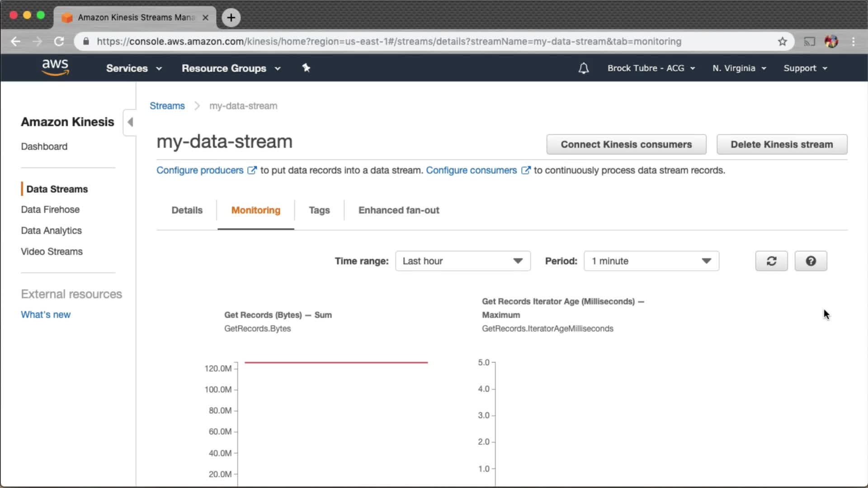The width and height of the screenshot is (868, 488).
Task: Click the refresh metrics icon button
Action: (771, 261)
